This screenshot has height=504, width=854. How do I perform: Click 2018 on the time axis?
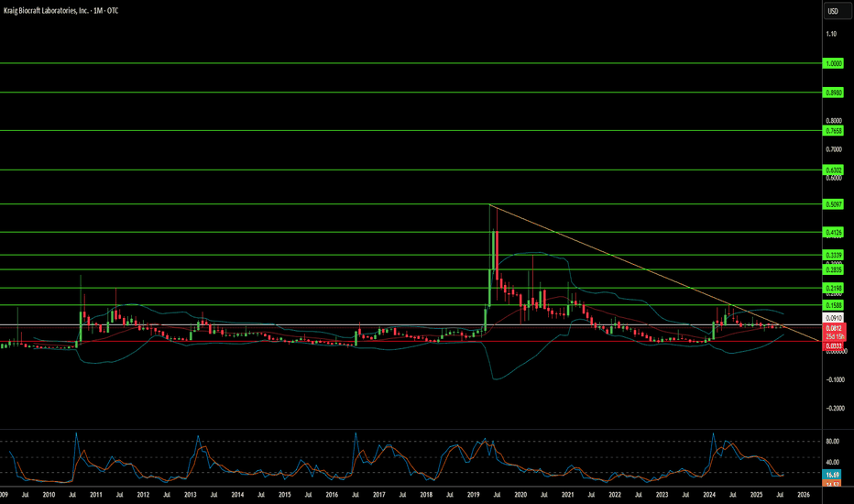[426, 495]
